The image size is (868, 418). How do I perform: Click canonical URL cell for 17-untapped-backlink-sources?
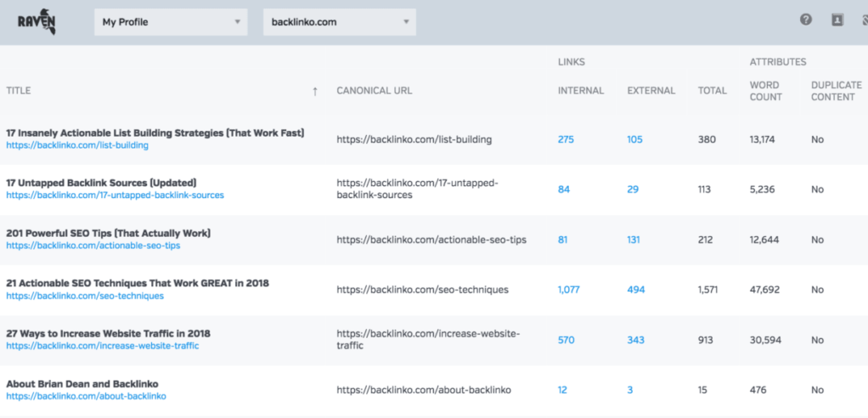[418, 189]
